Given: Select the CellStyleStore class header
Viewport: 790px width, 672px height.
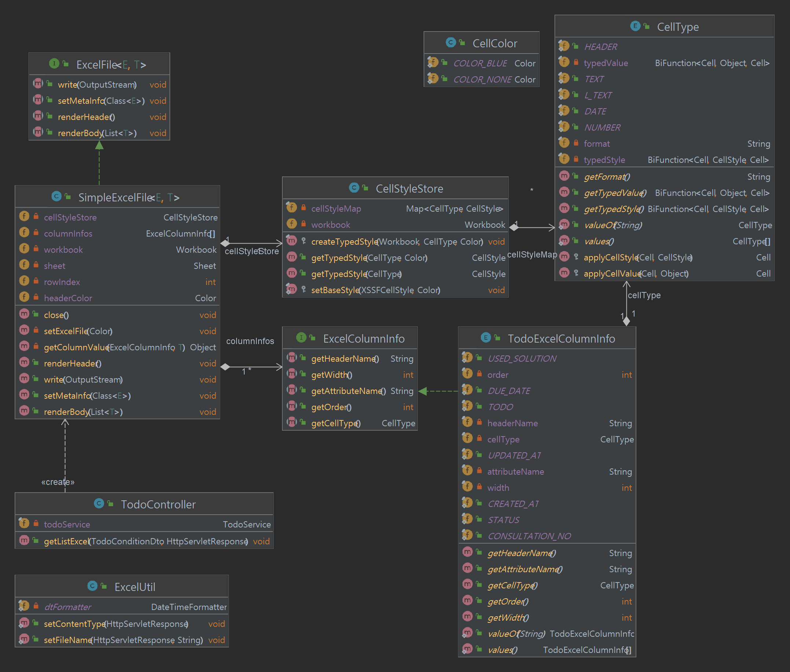Looking at the screenshot, I should pos(409,188).
